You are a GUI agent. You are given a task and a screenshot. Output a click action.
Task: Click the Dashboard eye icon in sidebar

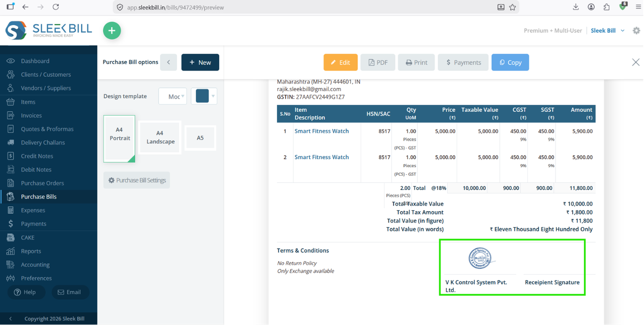tap(11, 61)
